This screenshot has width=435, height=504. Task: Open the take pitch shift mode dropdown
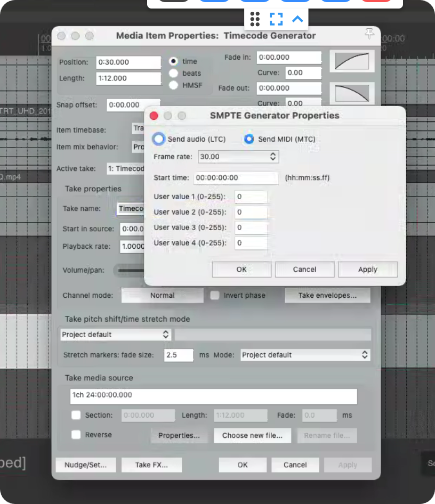(x=116, y=335)
